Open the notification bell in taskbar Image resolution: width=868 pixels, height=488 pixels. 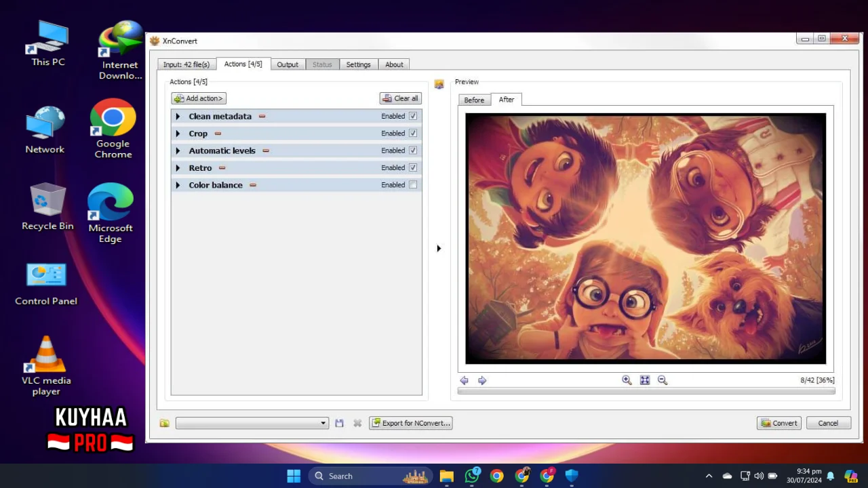click(831, 476)
